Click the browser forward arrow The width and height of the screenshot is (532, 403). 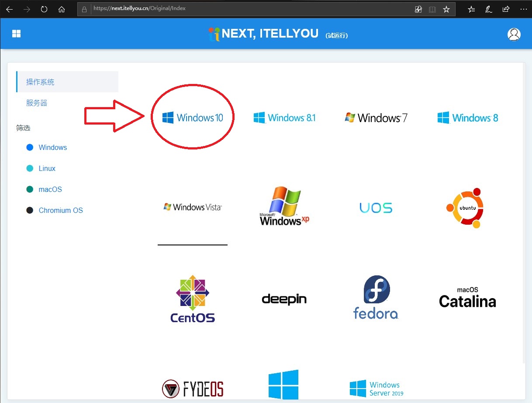click(27, 9)
